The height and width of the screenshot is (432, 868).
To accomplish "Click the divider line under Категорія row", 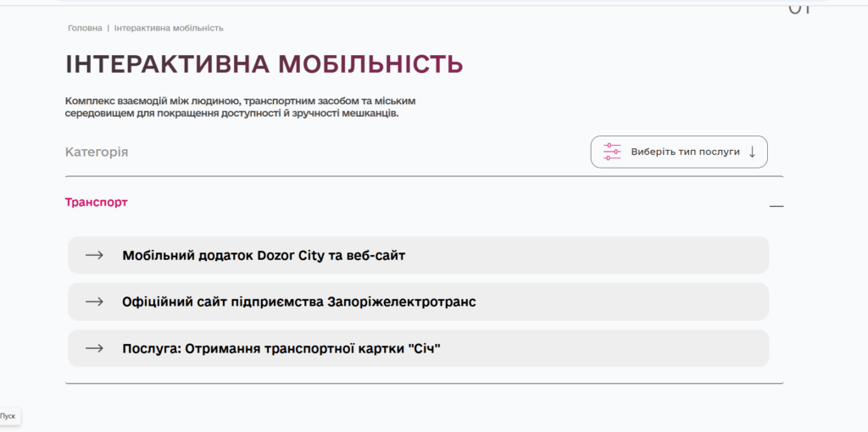I will pyautogui.click(x=424, y=176).
